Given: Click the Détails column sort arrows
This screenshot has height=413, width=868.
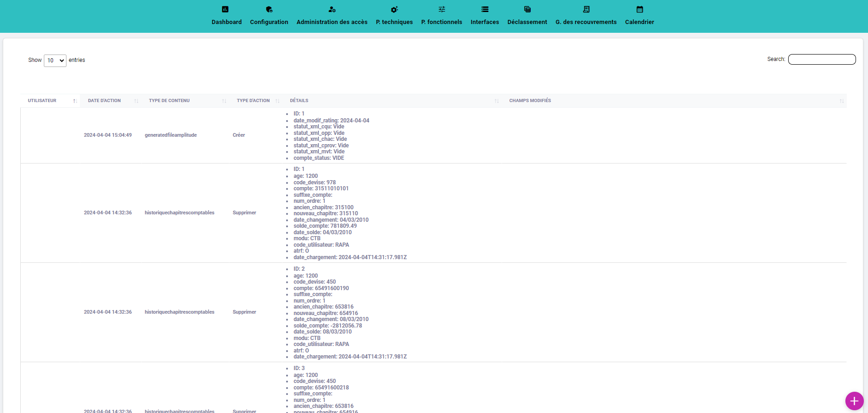Looking at the screenshot, I should 497,101.
